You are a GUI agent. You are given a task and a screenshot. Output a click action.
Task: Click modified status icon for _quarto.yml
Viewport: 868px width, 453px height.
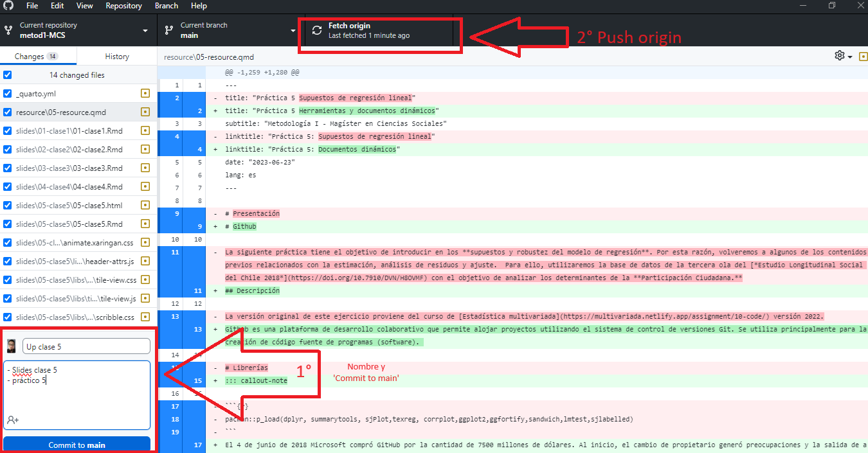[x=145, y=94]
